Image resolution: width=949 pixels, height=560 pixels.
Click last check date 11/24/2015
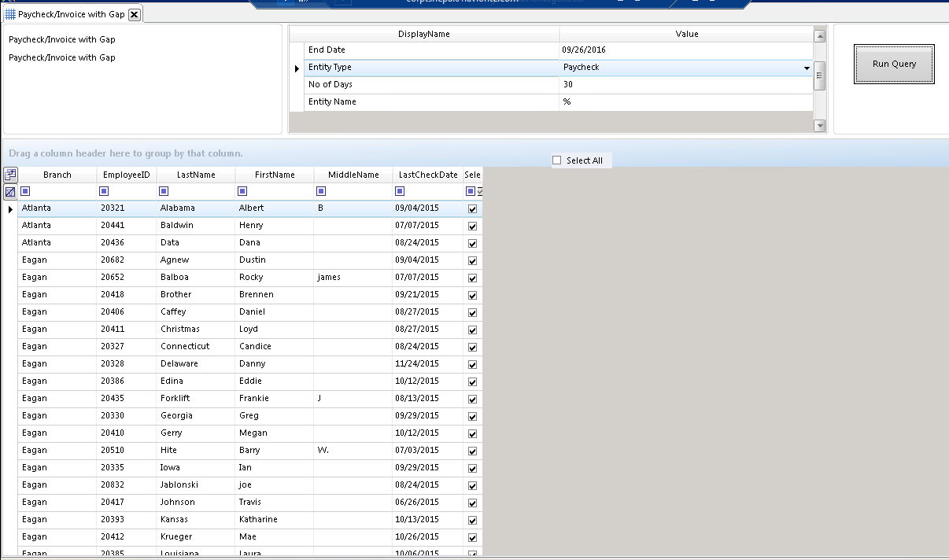click(428, 363)
